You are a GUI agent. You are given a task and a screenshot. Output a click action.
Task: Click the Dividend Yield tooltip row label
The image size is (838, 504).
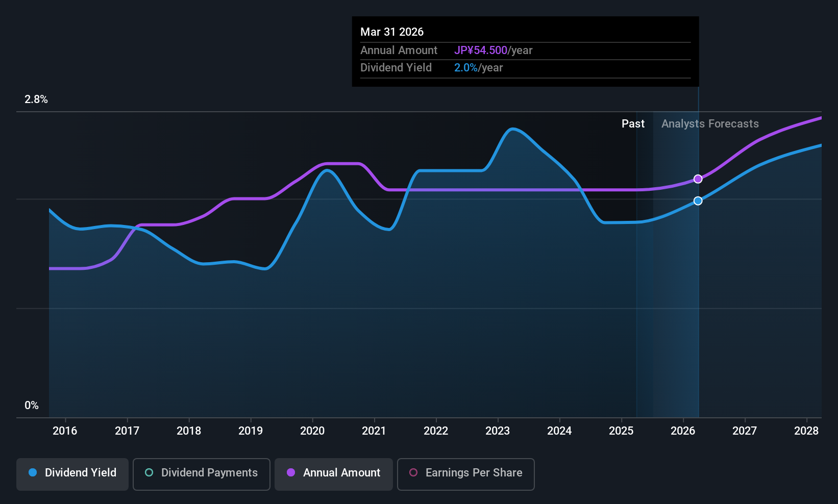(x=396, y=68)
